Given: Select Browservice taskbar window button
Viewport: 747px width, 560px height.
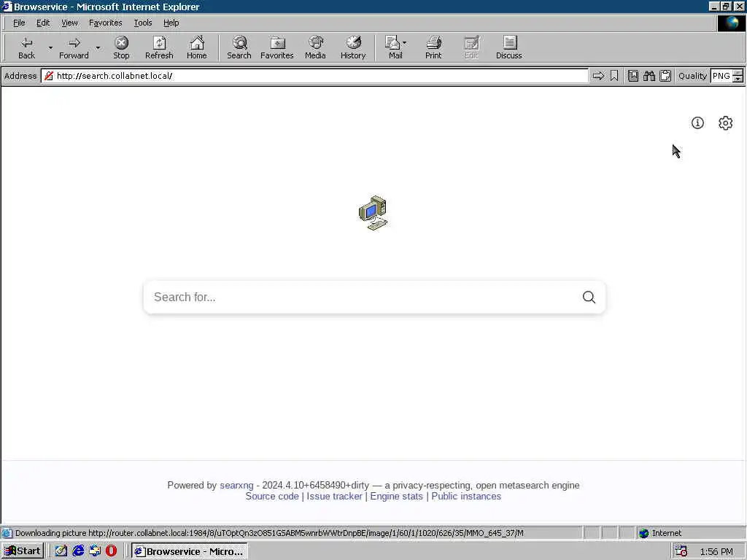Looking at the screenshot, I should click(189, 551).
